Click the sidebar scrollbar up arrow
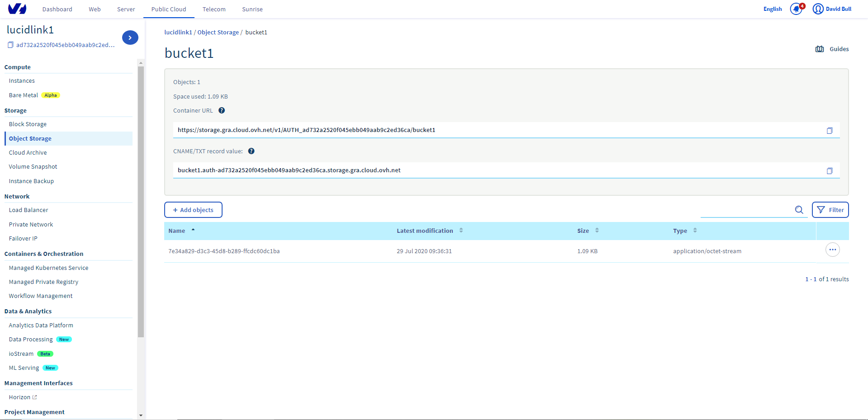 click(x=141, y=63)
